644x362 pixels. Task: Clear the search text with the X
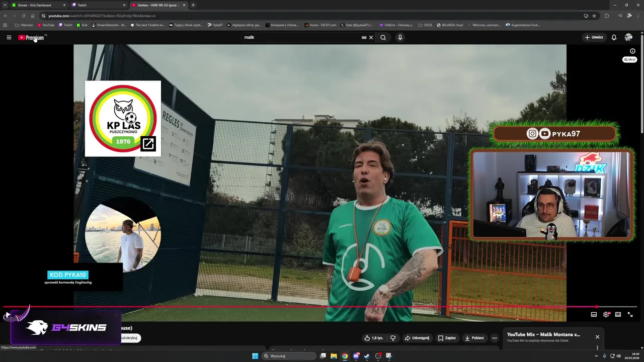pos(371,37)
